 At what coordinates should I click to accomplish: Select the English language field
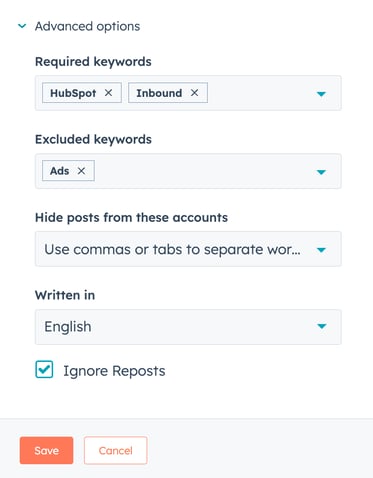point(188,327)
